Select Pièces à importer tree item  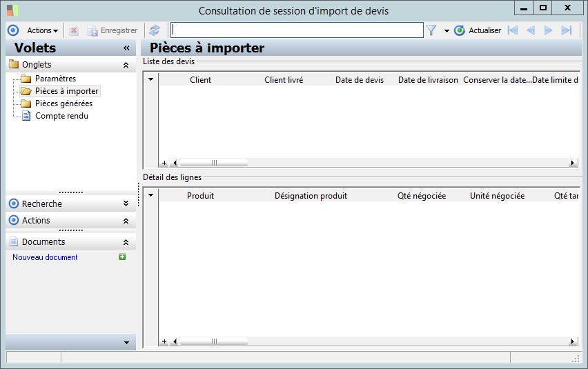[66, 91]
